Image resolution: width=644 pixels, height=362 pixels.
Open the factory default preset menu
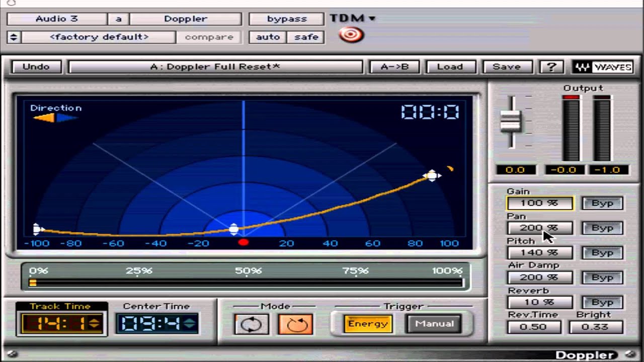(x=99, y=37)
